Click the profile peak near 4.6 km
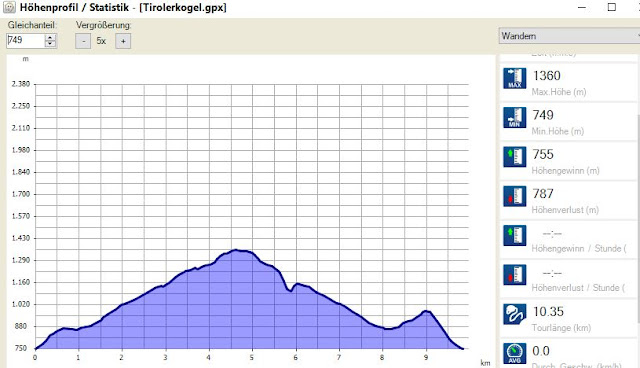Screen dimensions: 640x368 pos(236,250)
